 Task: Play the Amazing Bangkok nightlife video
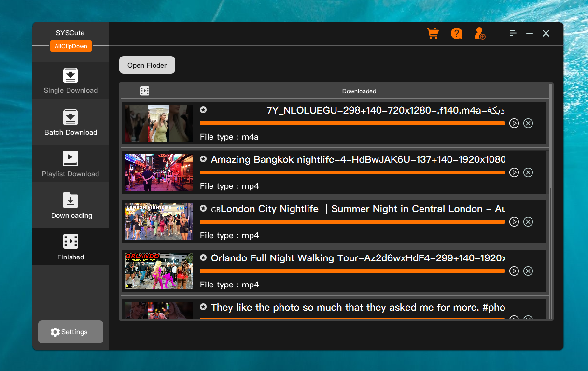pyautogui.click(x=514, y=172)
